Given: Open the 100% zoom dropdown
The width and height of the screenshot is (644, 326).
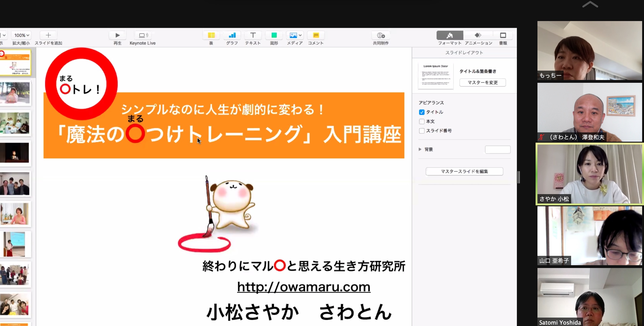Looking at the screenshot, I should [x=21, y=36].
